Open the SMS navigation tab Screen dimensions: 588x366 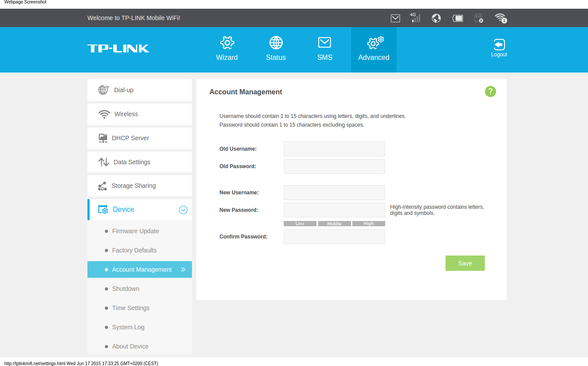pos(324,49)
